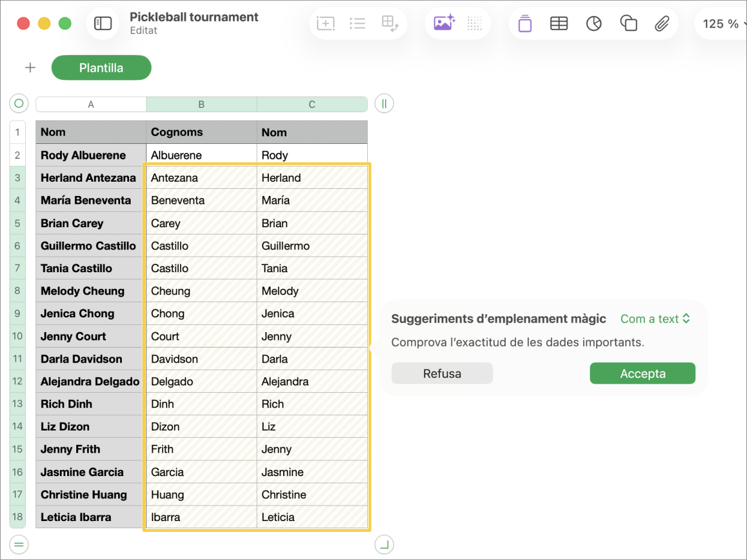747x560 pixels.
Task: Click the insert table icon in toolbar
Action: pyautogui.click(x=559, y=23)
